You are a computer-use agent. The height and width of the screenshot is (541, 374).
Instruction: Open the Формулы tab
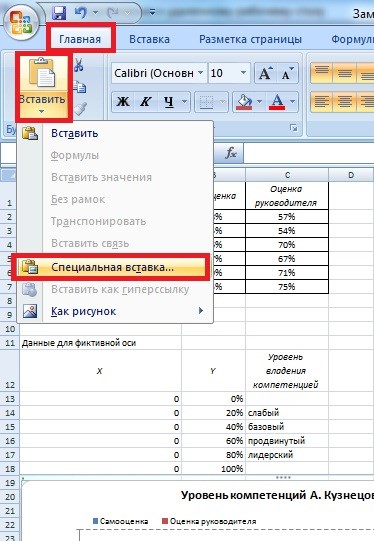352,39
